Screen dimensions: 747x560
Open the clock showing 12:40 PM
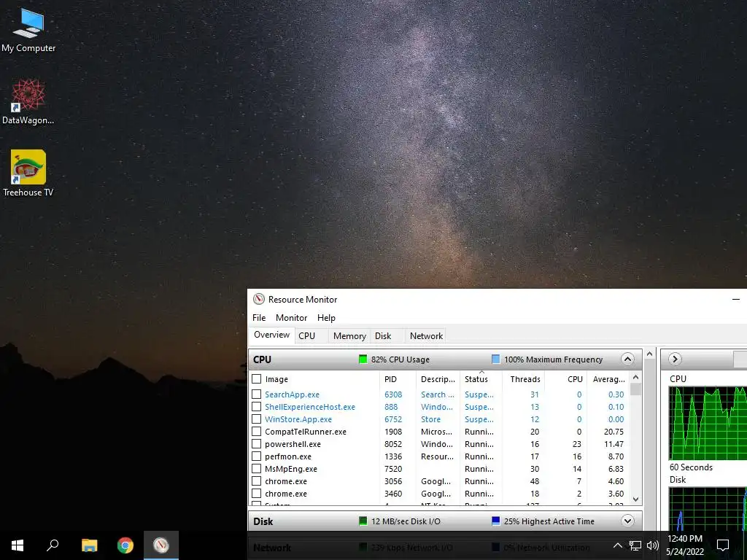(685, 545)
